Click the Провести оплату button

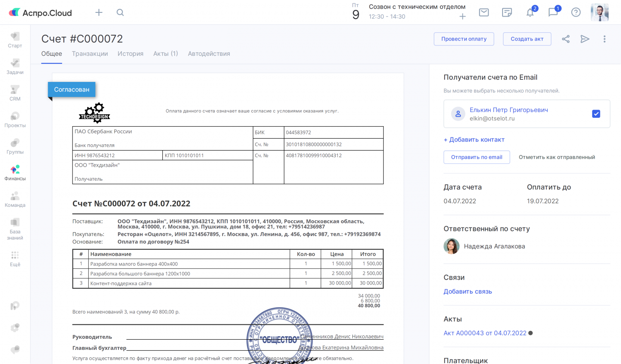tap(464, 39)
